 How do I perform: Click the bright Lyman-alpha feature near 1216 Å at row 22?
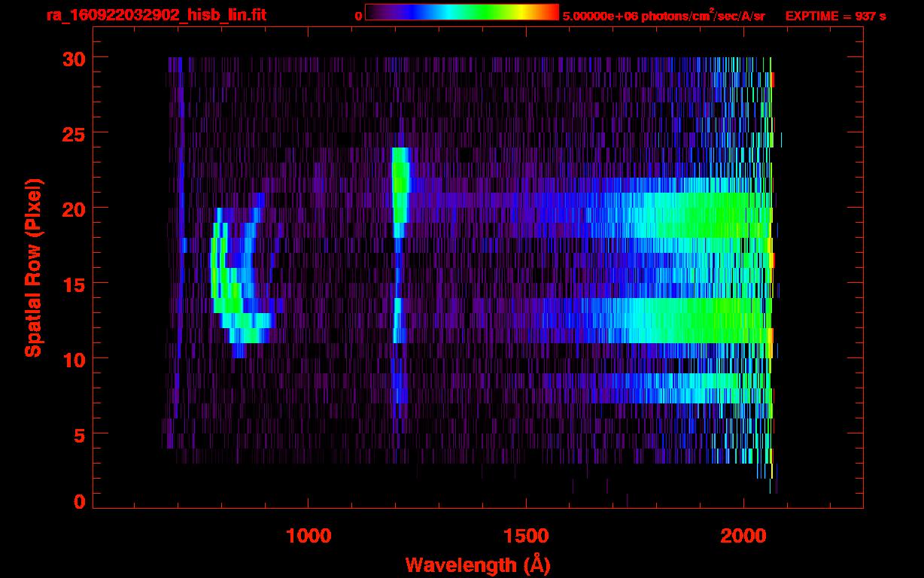click(400, 185)
